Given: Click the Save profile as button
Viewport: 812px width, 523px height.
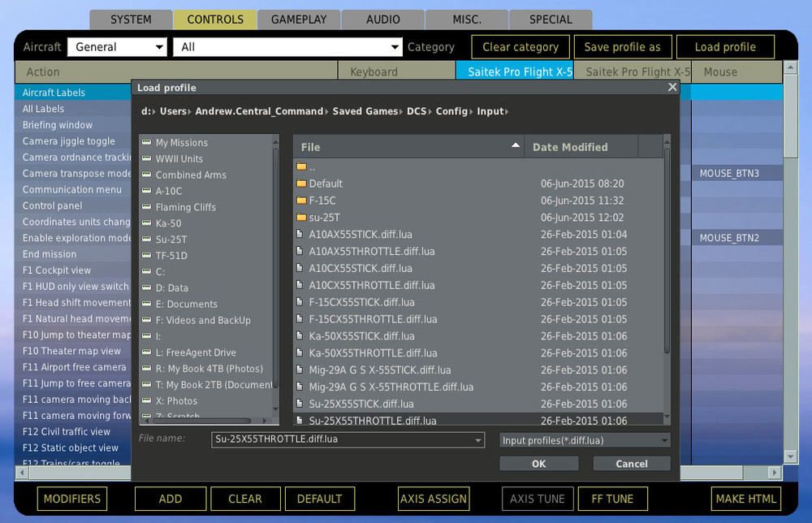Looking at the screenshot, I should (x=623, y=47).
